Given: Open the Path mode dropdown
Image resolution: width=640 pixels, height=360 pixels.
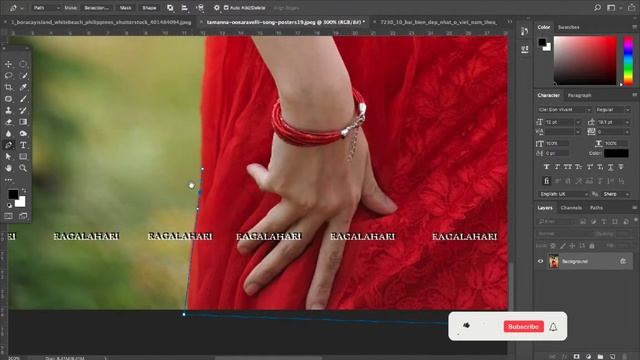Looking at the screenshot, I should click(x=47, y=8).
